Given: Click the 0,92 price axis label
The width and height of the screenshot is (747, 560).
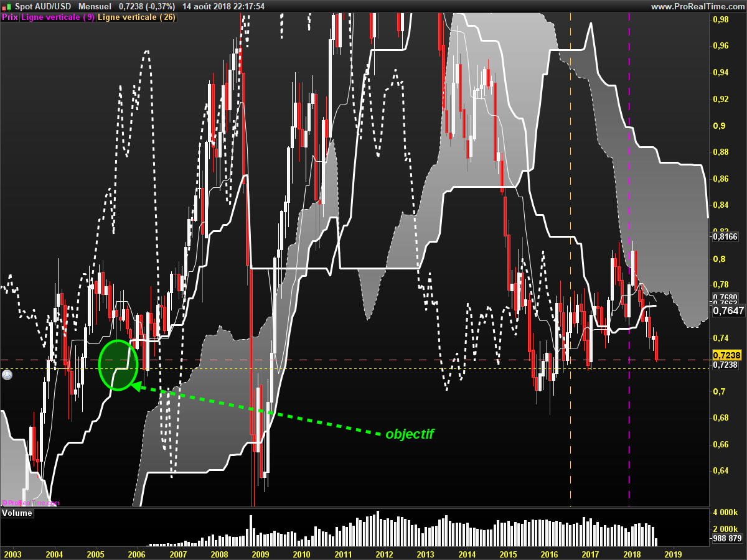Looking at the screenshot, I should pos(721,99).
